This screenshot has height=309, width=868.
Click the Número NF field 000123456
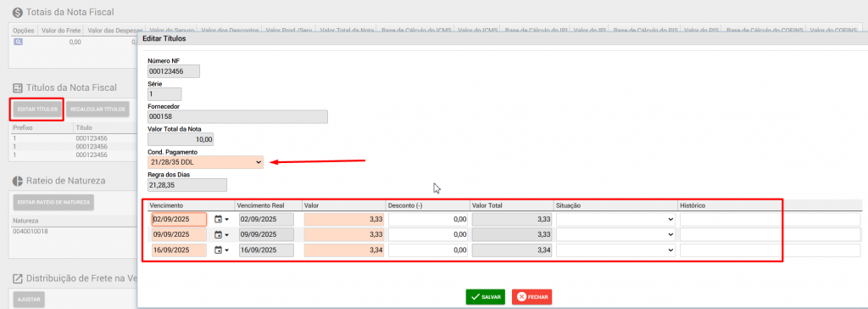tap(174, 71)
